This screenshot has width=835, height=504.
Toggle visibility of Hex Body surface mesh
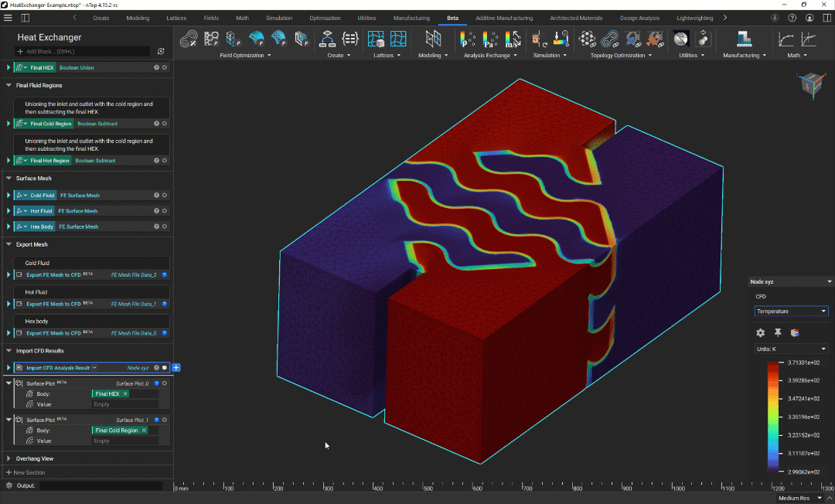165,226
